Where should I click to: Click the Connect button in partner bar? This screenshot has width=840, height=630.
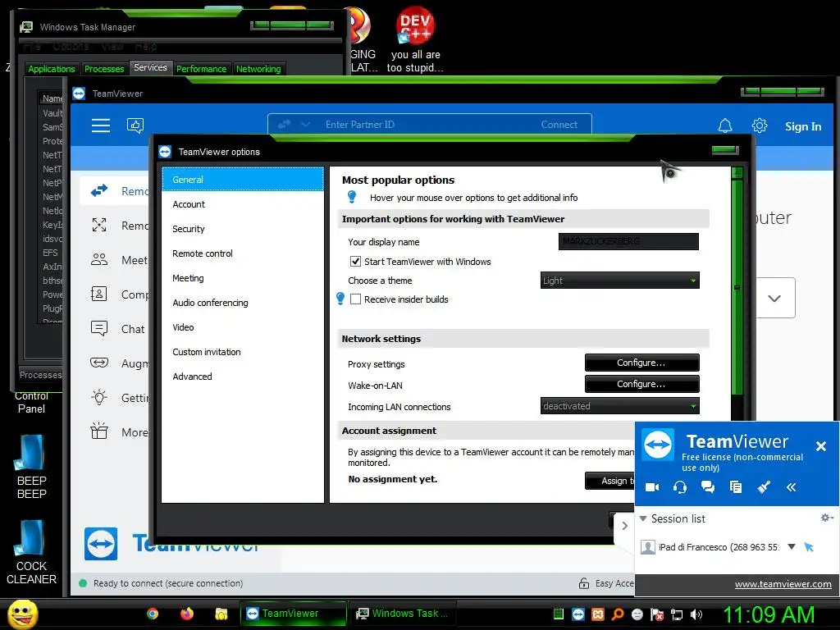559,125
